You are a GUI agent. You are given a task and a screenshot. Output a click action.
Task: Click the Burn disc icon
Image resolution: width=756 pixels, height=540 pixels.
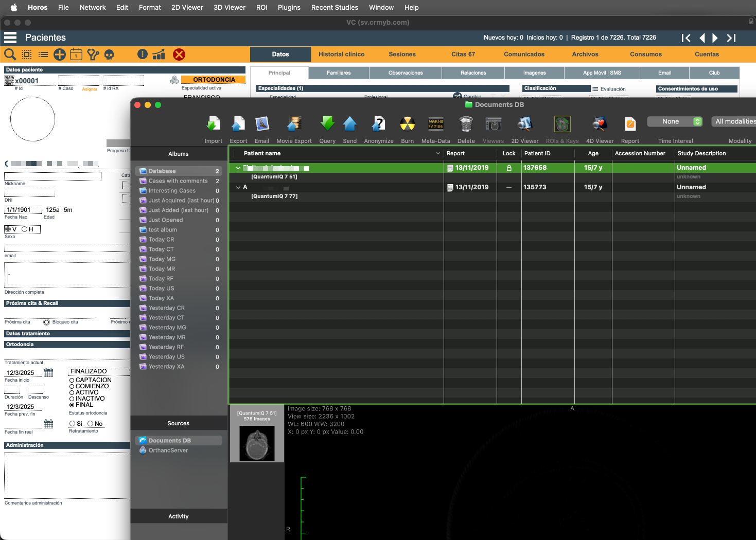click(407, 124)
